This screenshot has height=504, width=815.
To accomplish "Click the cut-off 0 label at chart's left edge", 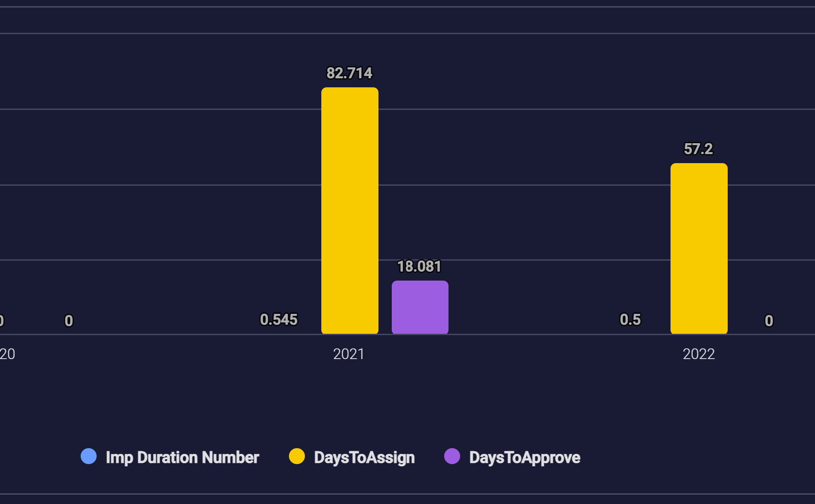I will click(x=1, y=320).
